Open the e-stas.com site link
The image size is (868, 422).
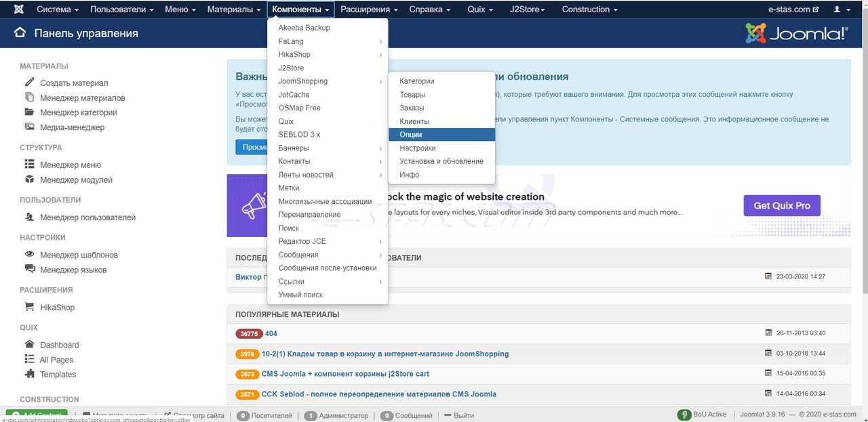793,9
